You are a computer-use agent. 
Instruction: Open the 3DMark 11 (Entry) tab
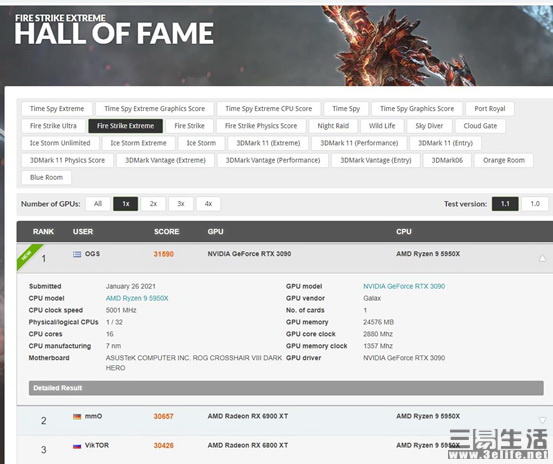[445, 143]
